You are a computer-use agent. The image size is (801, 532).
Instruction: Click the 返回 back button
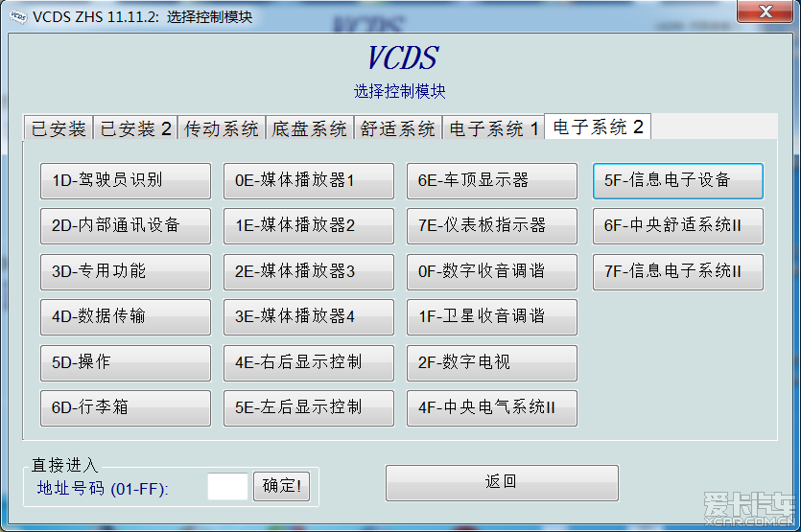[x=502, y=482]
